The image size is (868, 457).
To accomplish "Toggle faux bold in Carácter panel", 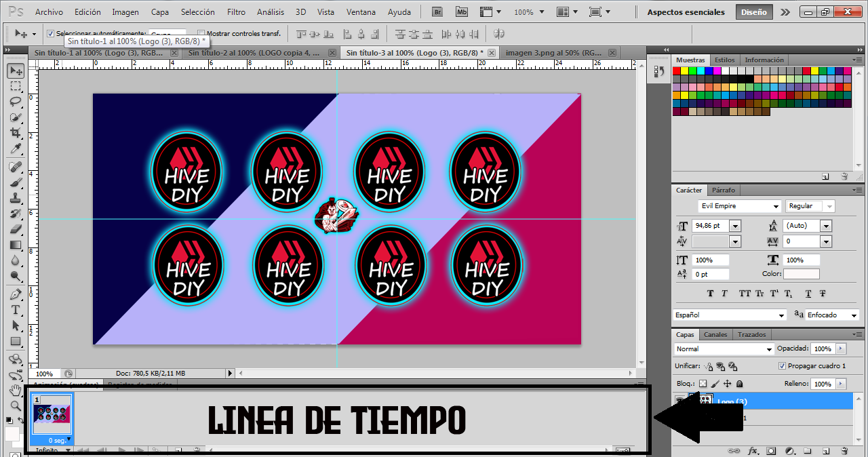I will pos(710,294).
